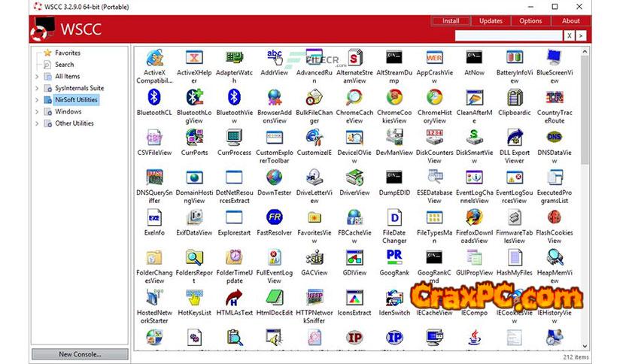Select Favorites in the left sidebar

(x=67, y=53)
